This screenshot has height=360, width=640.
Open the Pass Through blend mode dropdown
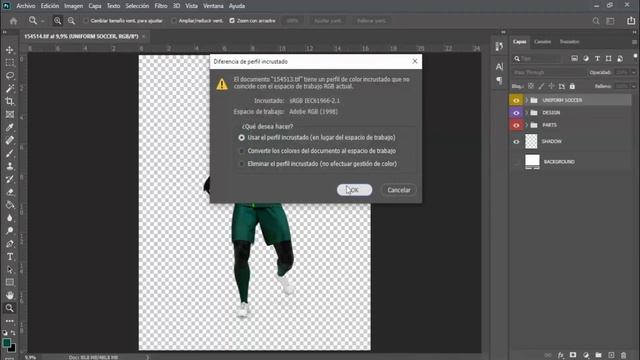[549, 72]
